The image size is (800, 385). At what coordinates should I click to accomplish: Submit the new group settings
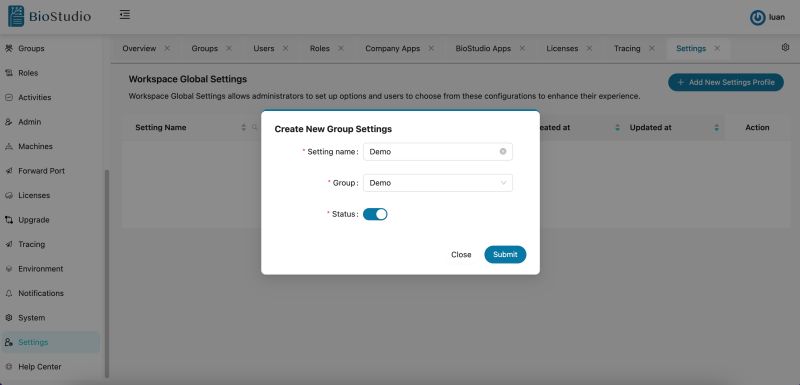(x=505, y=254)
